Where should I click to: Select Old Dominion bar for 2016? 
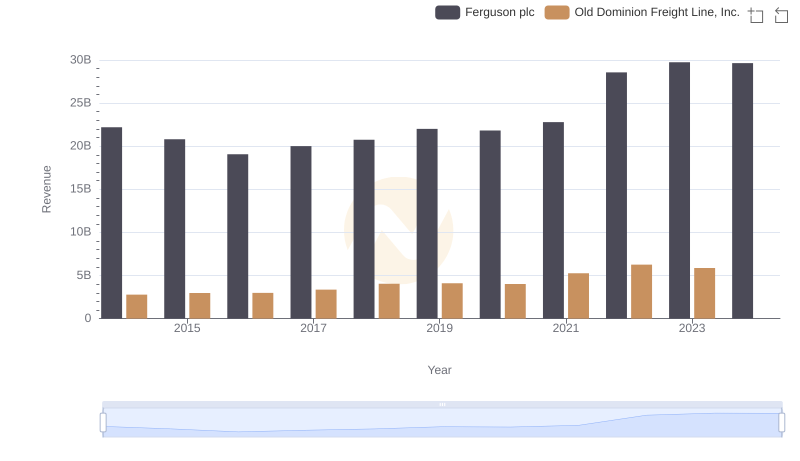(263, 305)
